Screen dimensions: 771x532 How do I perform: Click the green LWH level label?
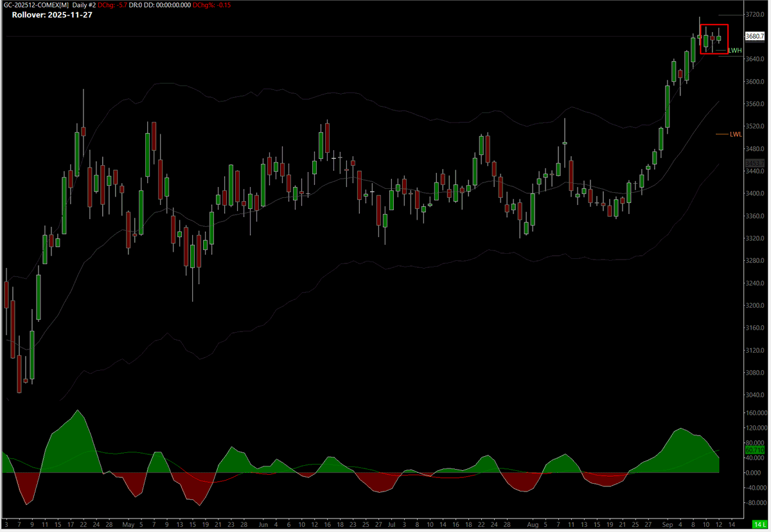735,50
